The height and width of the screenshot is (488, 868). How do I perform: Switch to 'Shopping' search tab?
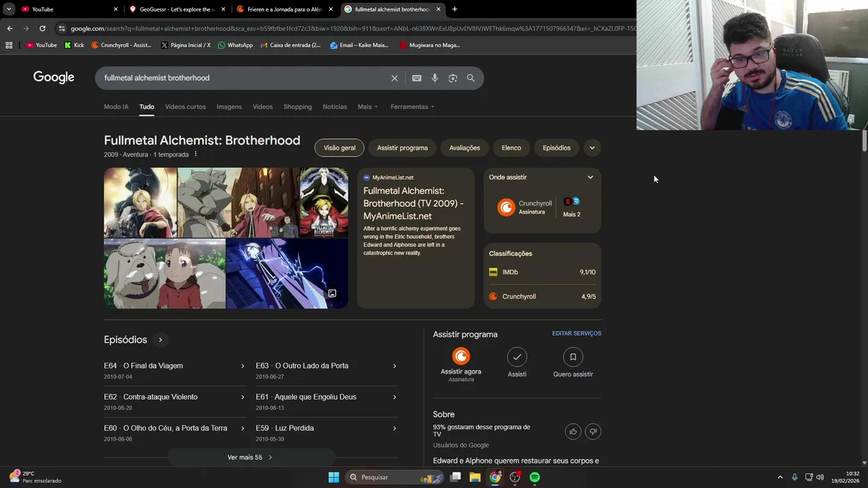[x=298, y=106]
